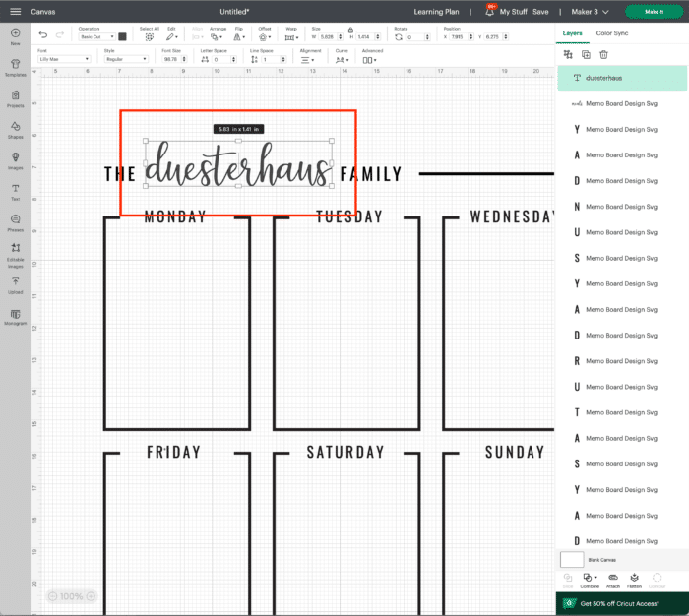Open the Upload panel
The height and width of the screenshot is (616, 689).
[15, 284]
